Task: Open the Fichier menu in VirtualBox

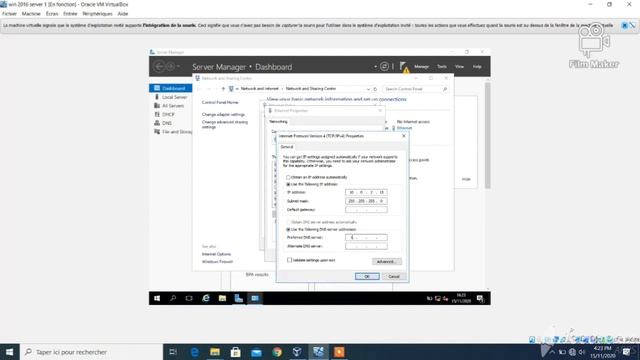Action: 9,13
